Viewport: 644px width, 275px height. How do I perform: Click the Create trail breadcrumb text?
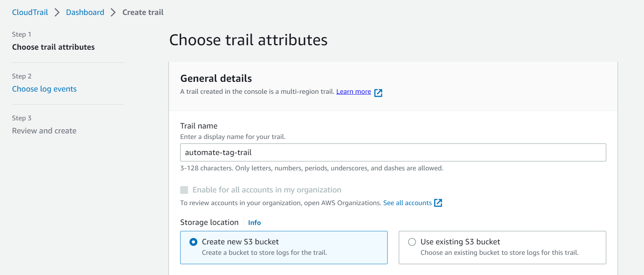(x=143, y=12)
